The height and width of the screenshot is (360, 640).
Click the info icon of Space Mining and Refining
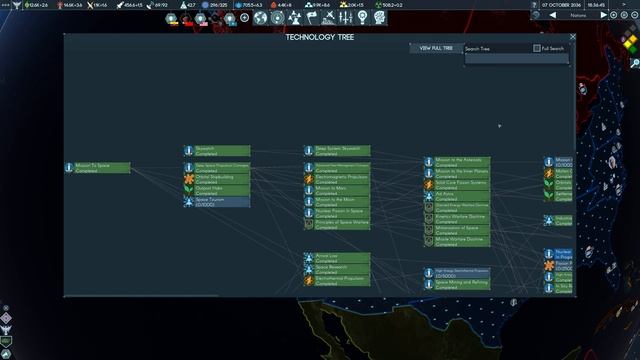429,284
